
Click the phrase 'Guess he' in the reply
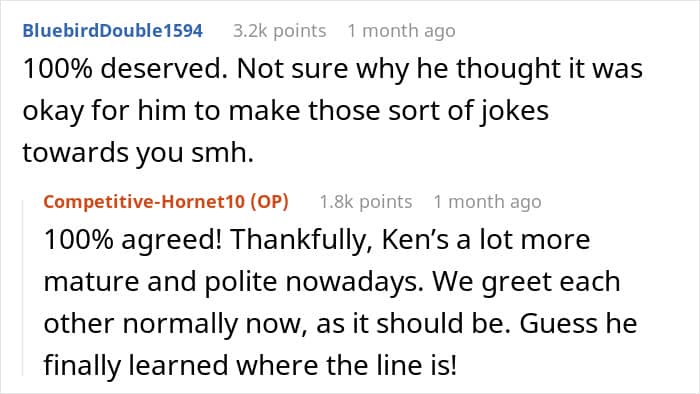(578, 323)
